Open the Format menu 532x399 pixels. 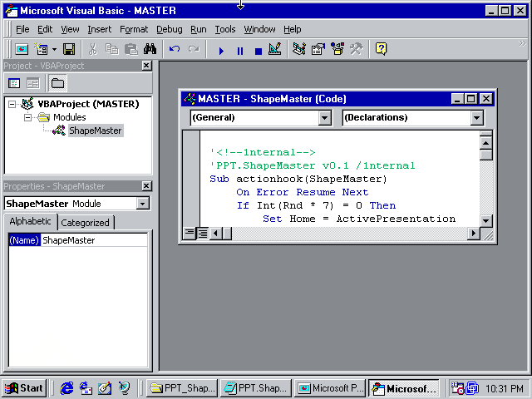(x=134, y=30)
